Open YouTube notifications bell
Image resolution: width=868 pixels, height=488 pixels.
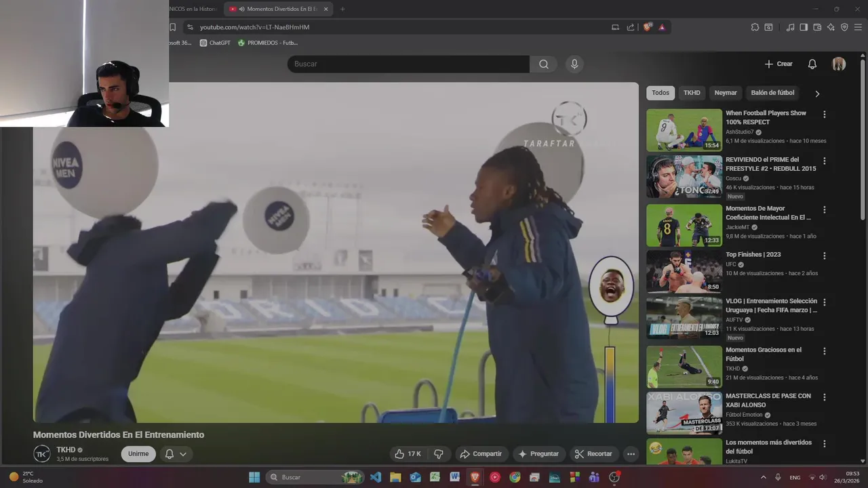pyautogui.click(x=812, y=64)
